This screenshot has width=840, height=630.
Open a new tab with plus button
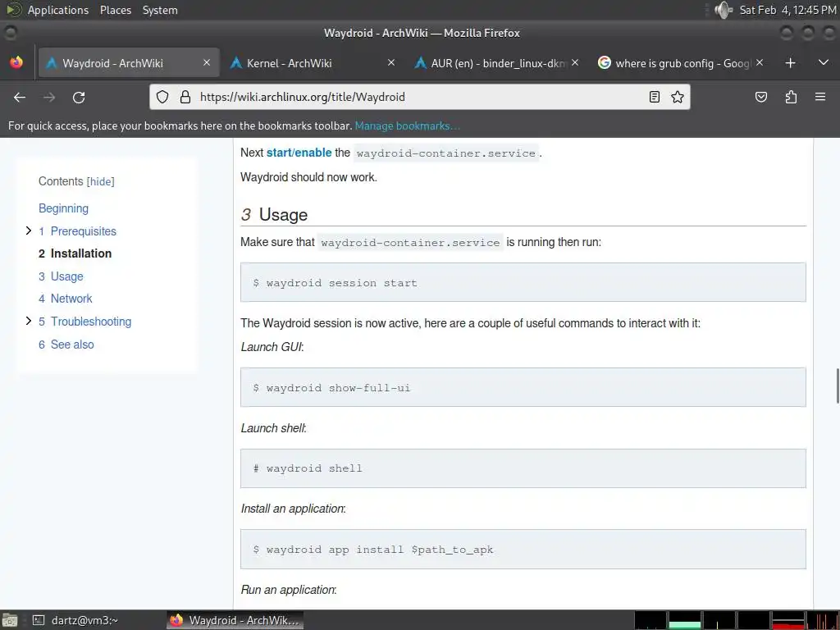pos(790,63)
